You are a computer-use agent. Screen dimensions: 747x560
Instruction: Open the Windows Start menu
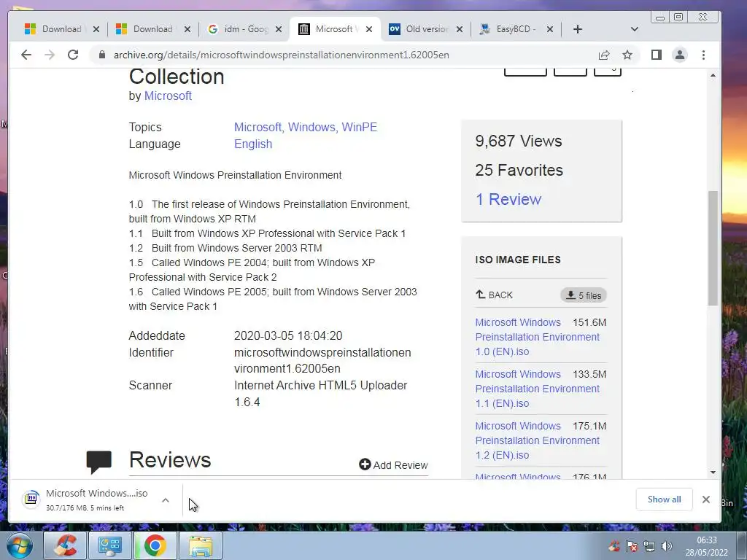20,545
